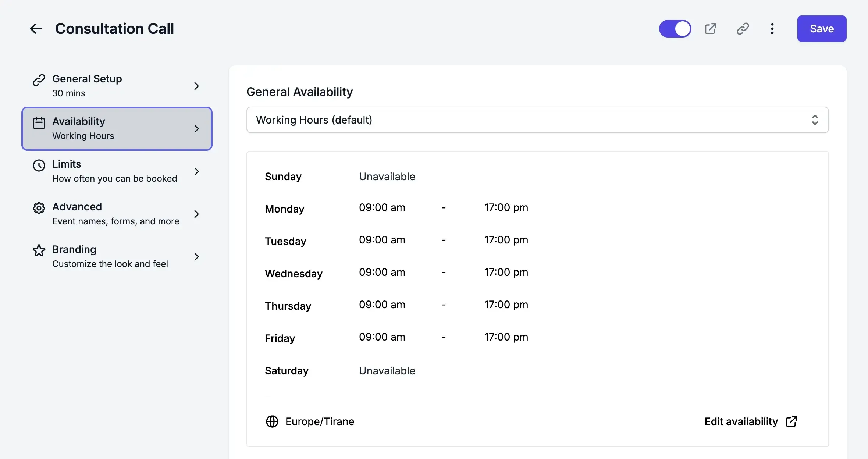Click the Europe/Tirane timezone label
The width and height of the screenshot is (868, 459).
[x=320, y=421]
